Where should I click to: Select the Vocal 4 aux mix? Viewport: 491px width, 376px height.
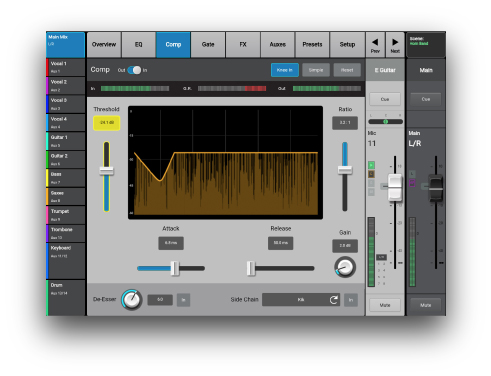(x=66, y=123)
